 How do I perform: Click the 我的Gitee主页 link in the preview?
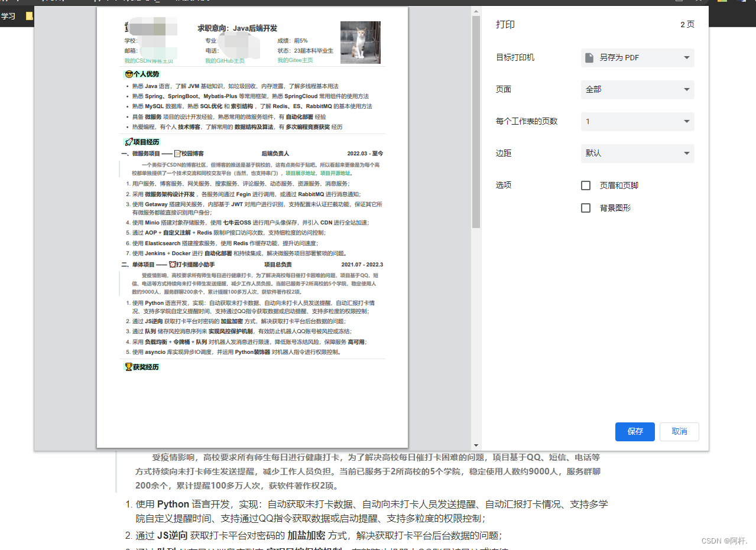[x=295, y=60]
